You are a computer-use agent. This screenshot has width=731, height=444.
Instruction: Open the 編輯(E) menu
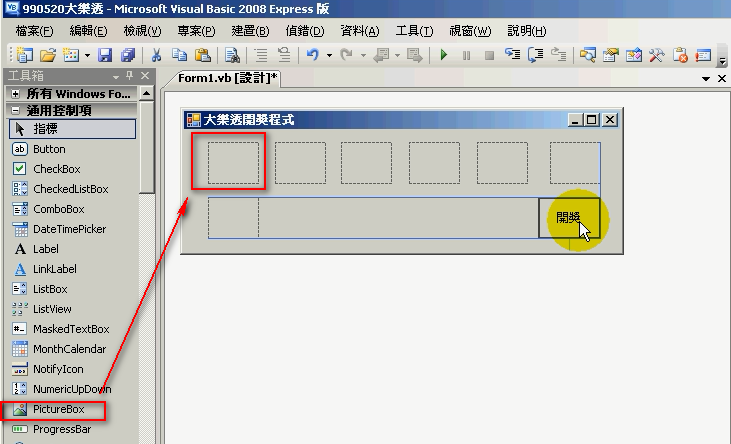point(88,31)
